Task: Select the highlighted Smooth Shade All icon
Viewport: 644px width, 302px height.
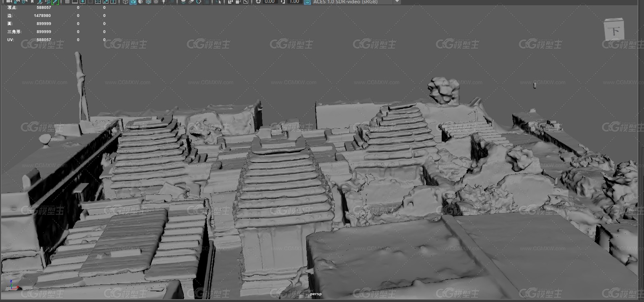Action: 133,2
